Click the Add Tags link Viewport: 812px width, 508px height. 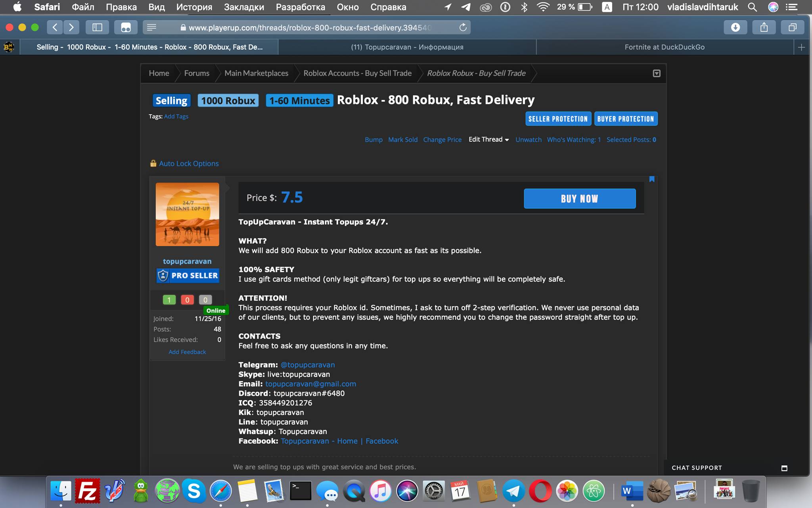click(x=176, y=116)
